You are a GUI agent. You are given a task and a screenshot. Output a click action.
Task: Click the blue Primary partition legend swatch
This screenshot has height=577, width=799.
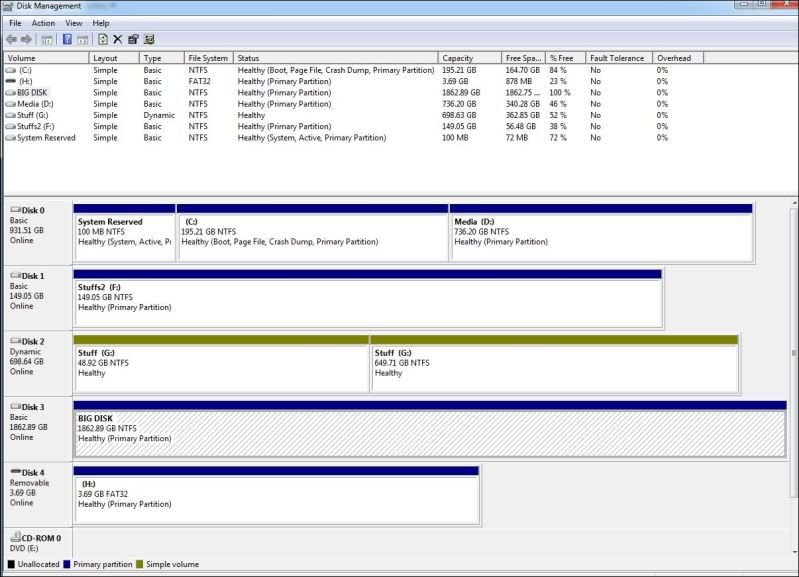[x=67, y=564]
